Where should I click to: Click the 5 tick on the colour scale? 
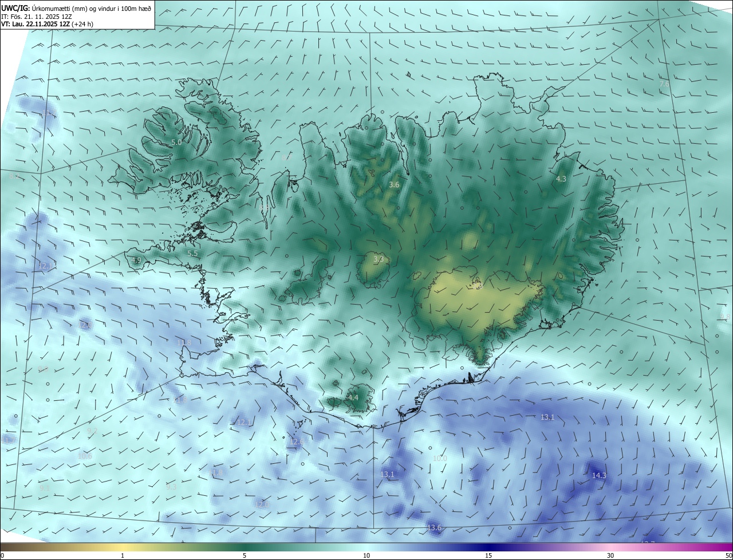(x=245, y=555)
